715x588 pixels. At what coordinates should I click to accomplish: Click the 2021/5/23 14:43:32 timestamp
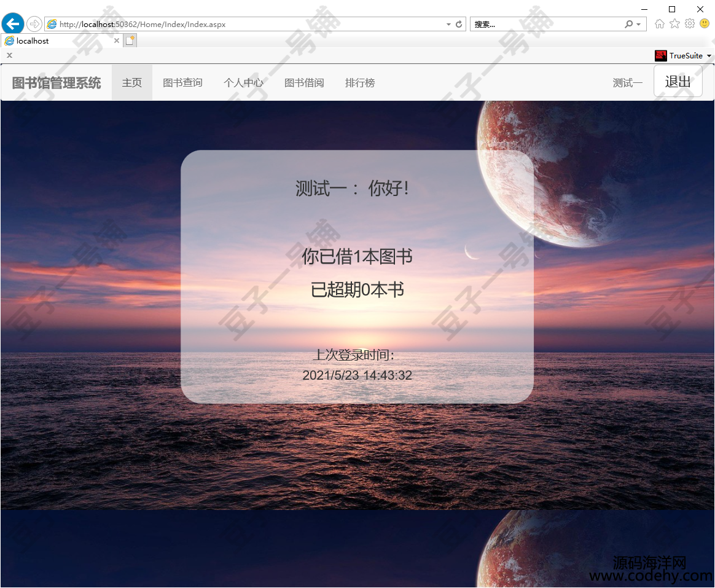(357, 375)
